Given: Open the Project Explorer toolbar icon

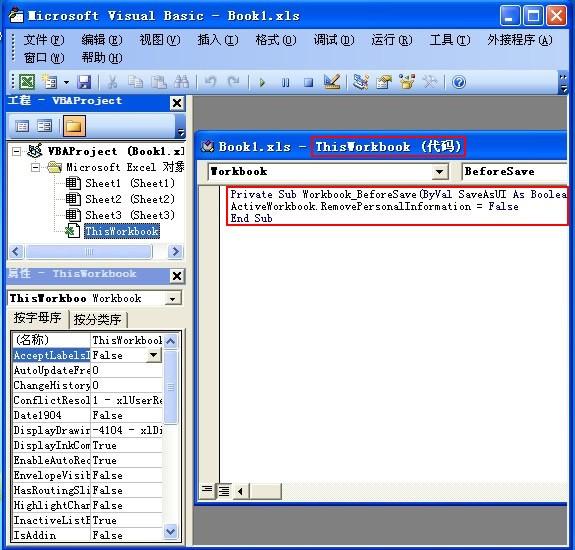Looking at the screenshot, I should tap(360, 82).
